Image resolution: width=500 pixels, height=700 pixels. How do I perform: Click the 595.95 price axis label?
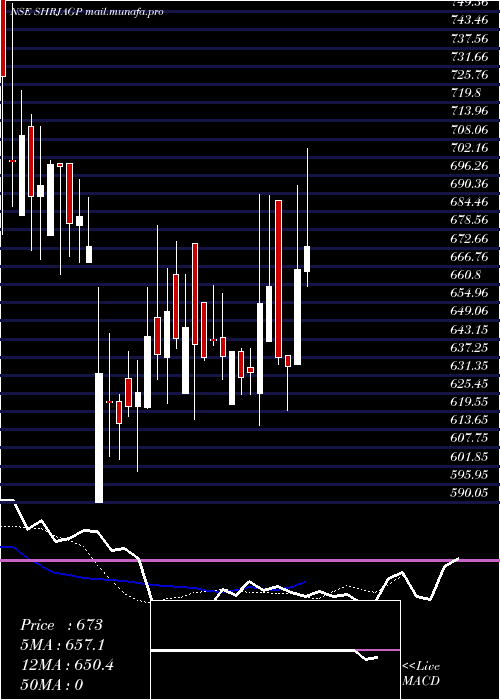[470, 475]
